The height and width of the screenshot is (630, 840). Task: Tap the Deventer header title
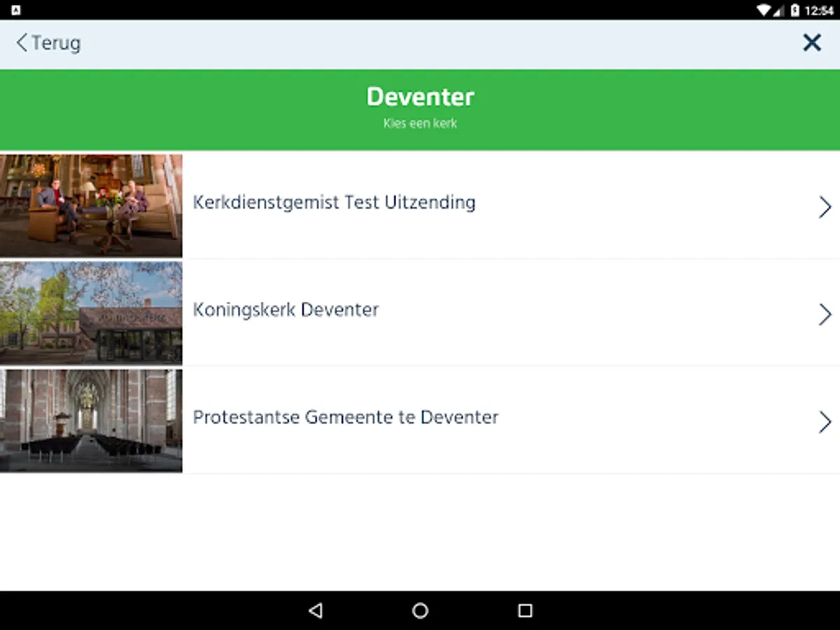click(x=420, y=97)
